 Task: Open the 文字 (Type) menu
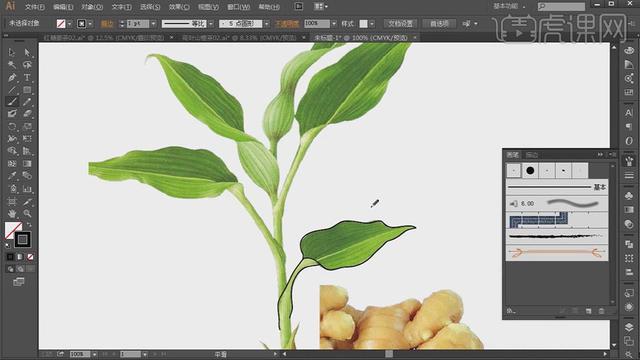coord(121,7)
